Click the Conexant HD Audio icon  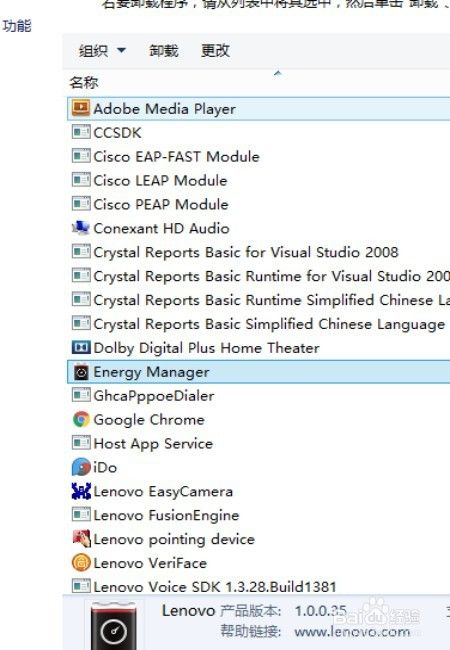[81, 228]
